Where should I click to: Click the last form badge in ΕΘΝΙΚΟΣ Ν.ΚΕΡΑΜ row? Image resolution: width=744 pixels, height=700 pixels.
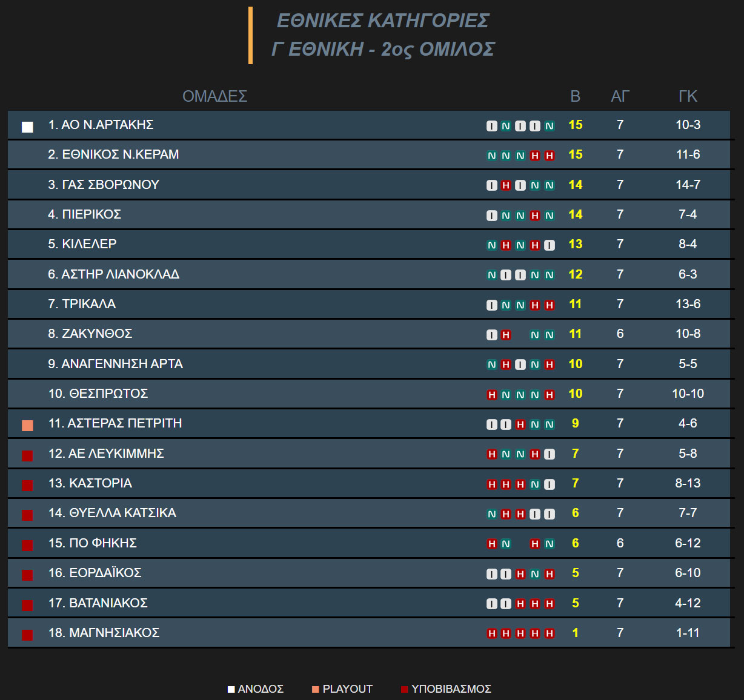click(550, 156)
